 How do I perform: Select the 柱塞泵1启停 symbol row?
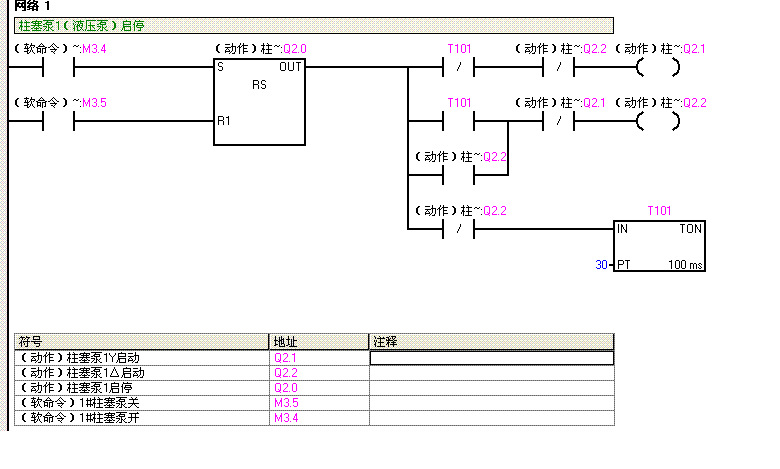pyautogui.click(x=142, y=387)
